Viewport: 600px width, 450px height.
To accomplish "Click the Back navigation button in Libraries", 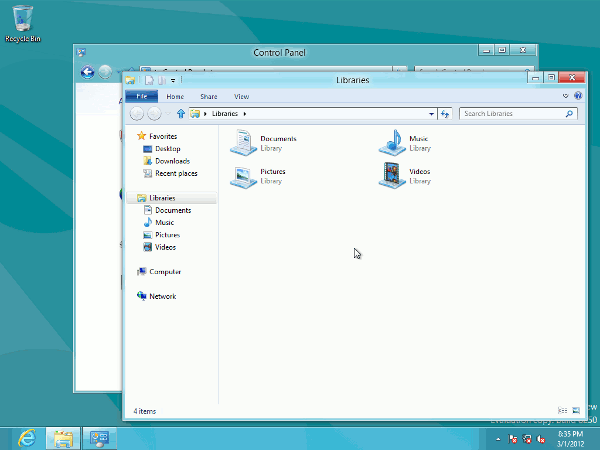I will click(x=137, y=114).
